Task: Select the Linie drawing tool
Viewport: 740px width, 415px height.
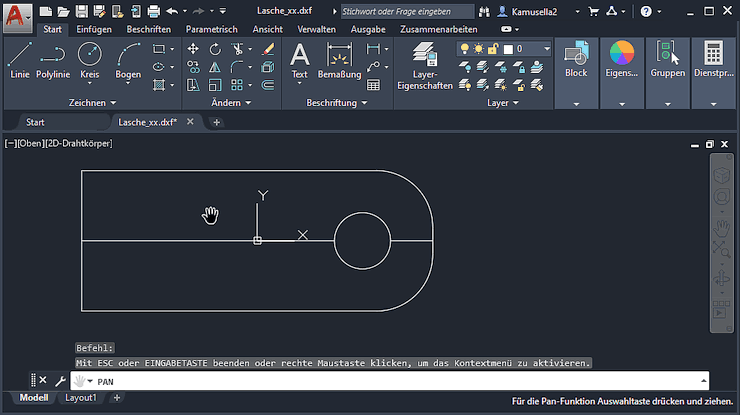Action: click(20, 60)
